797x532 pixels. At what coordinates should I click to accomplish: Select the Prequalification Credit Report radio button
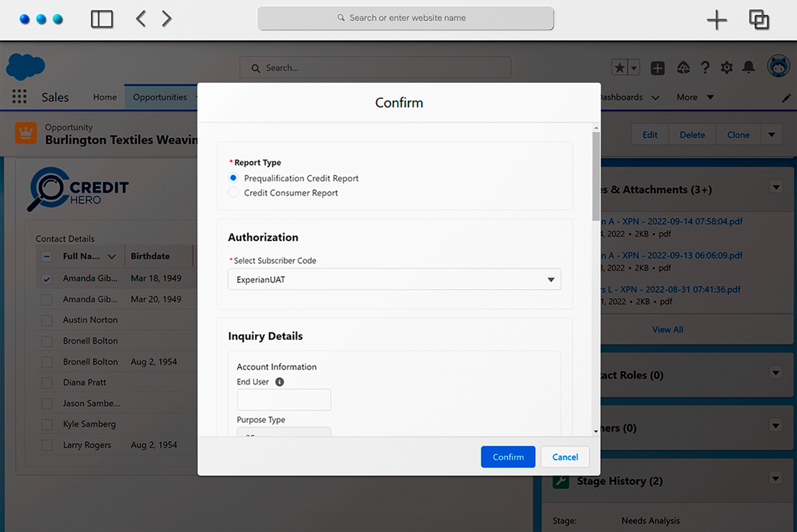click(x=233, y=177)
